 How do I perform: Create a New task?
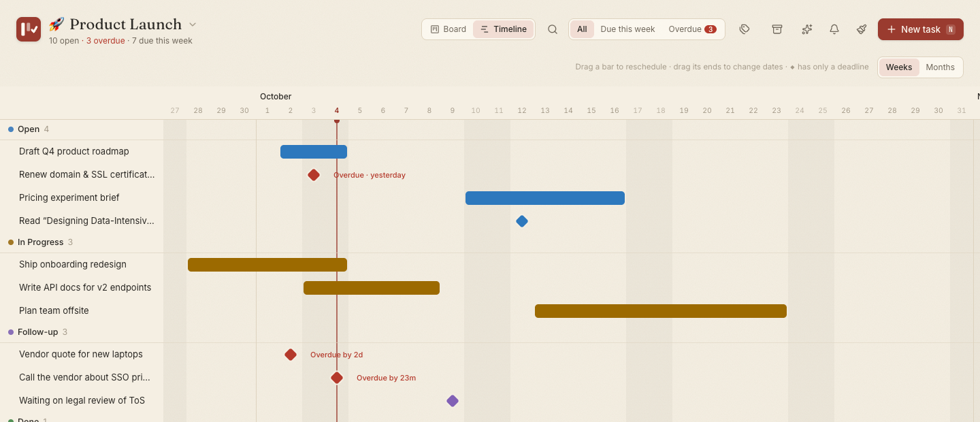[x=921, y=29]
